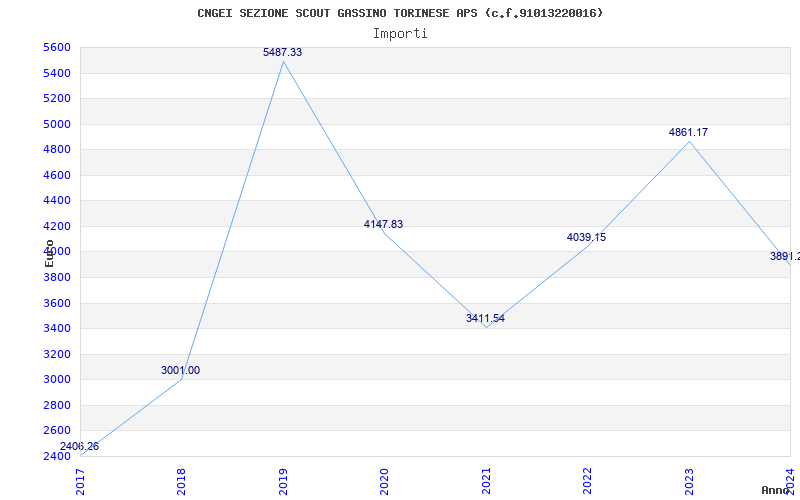Click the Euro y-axis label
800x500 pixels.
[49, 253]
